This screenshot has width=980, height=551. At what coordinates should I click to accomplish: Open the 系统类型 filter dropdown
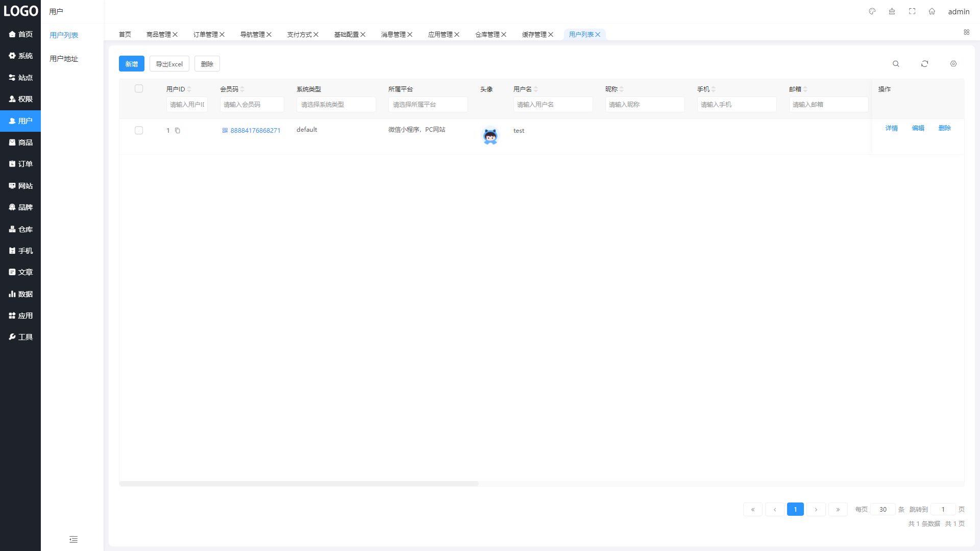[x=336, y=104]
